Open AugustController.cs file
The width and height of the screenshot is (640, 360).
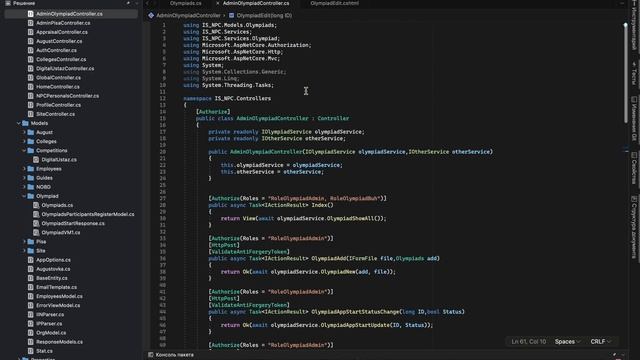pos(59,41)
